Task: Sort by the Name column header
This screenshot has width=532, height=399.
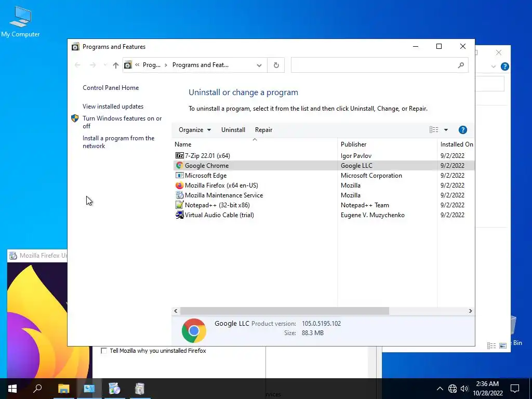Action: click(x=255, y=144)
